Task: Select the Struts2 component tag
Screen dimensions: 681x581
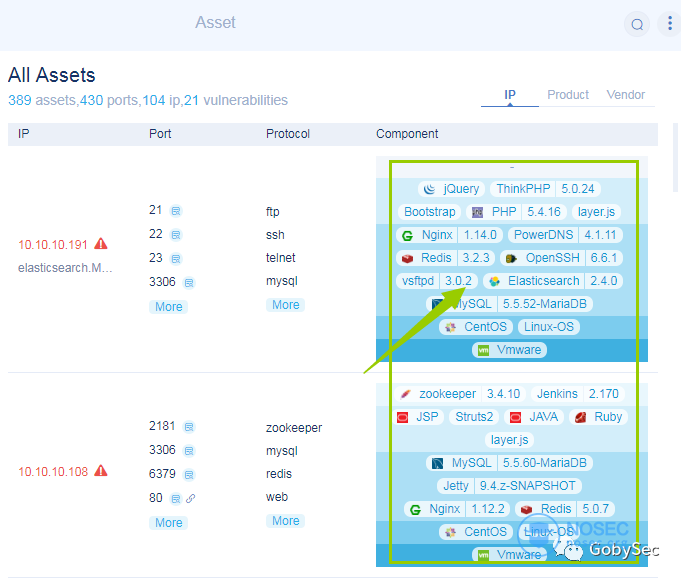Action: 474,417
